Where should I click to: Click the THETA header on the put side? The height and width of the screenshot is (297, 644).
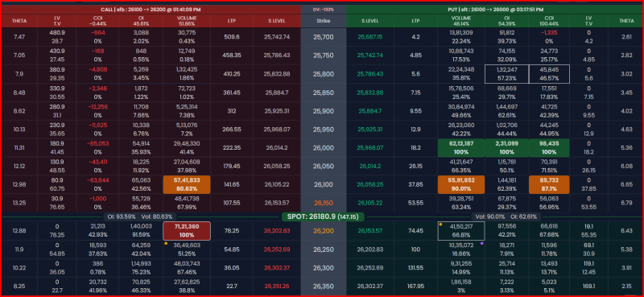tap(626, 21)
